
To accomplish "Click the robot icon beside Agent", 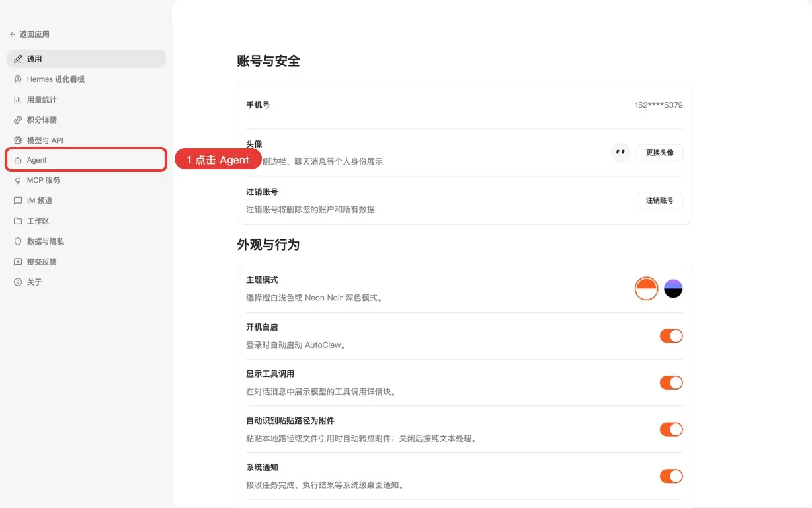I will click(18, 160).
